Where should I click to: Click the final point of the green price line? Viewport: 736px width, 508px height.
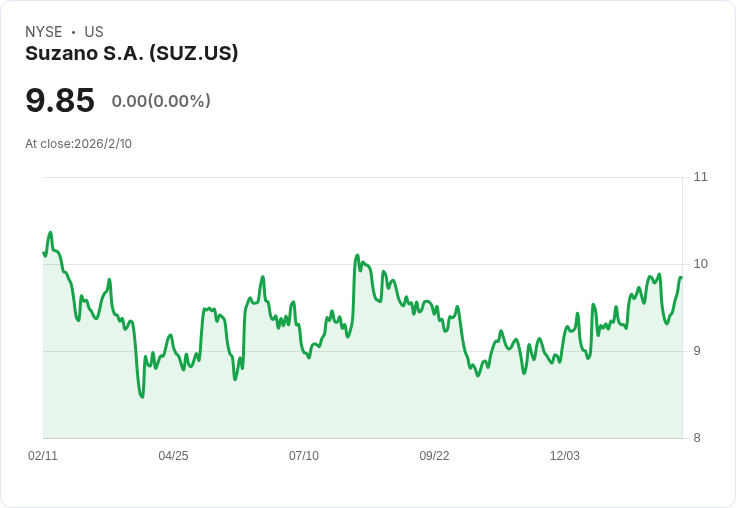(x=681, y=277)
